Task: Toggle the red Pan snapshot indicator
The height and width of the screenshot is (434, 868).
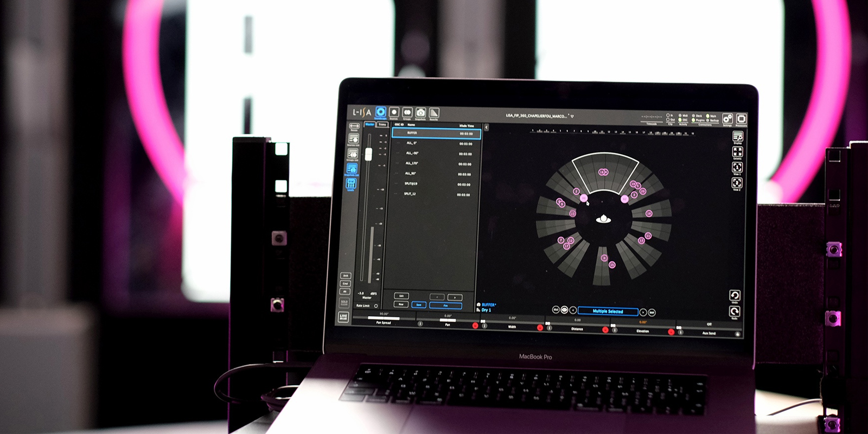Action: [x=475, y=325]
